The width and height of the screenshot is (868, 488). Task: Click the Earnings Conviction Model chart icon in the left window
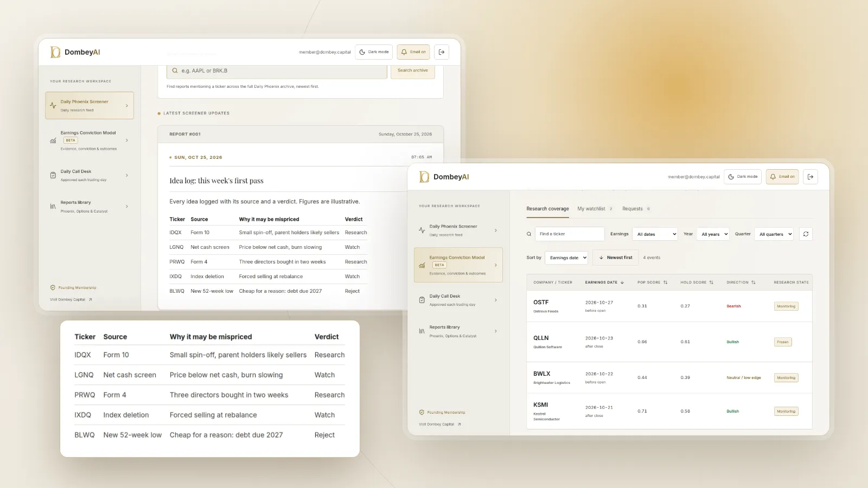[53, 140]
